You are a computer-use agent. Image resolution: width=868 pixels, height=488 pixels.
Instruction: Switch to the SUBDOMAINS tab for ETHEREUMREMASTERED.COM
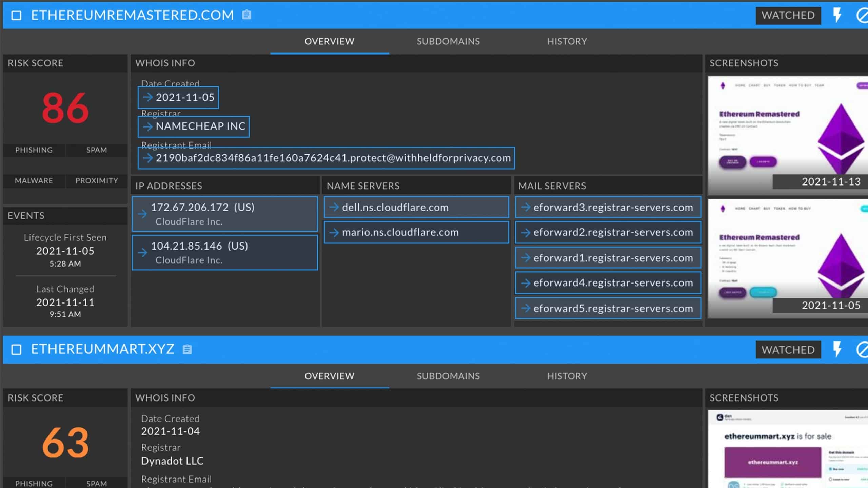click(448, 41)
